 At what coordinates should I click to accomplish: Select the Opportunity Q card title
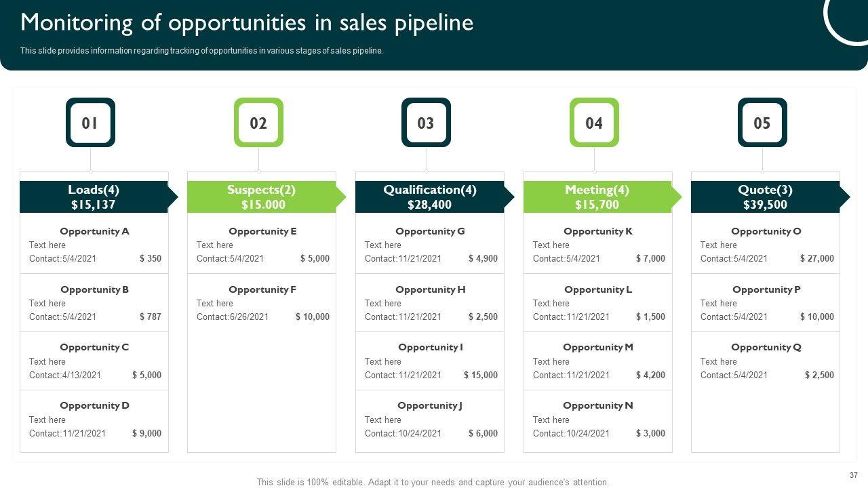(766, 347)
